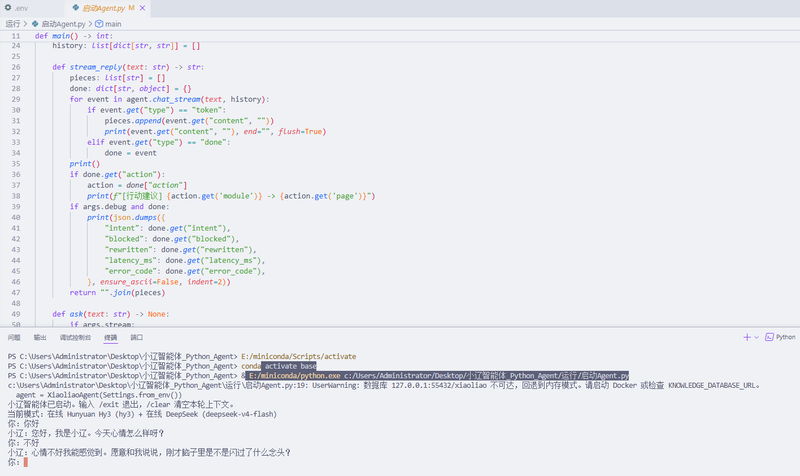The width and height of the screenshot is (800, 476).
Task: Open the 输出 (Output) panel tab
Action: pos(40,337)
